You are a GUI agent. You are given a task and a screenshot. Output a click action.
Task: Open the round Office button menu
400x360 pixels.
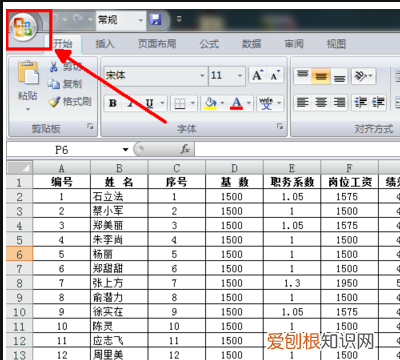tap(23, 27)
